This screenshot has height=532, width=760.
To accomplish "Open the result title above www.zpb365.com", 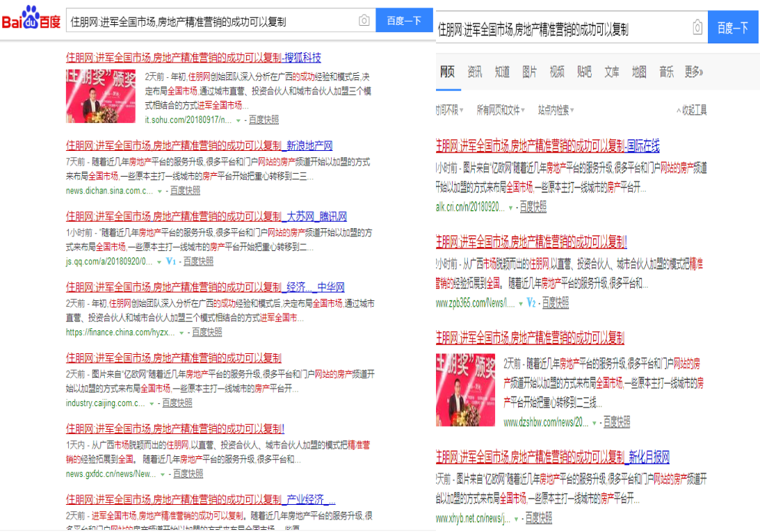I will (532, 241).
